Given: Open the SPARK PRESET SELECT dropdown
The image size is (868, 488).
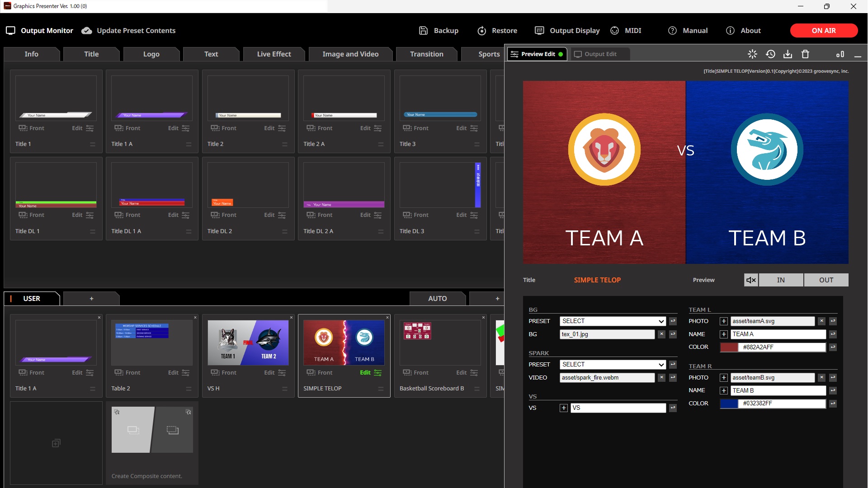Looking at the screenshot, I should (x=612, y=364).
